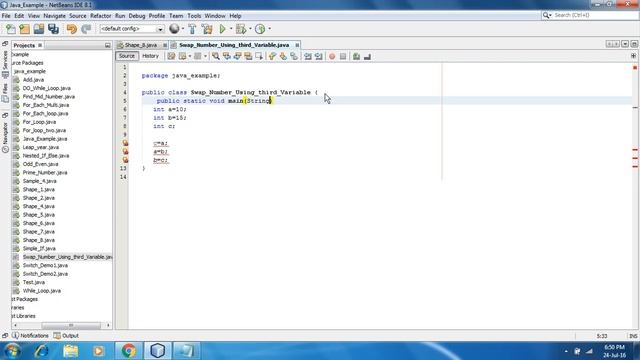
Task: Click the Open Project toolbar icon
Action: pos(39,29)
